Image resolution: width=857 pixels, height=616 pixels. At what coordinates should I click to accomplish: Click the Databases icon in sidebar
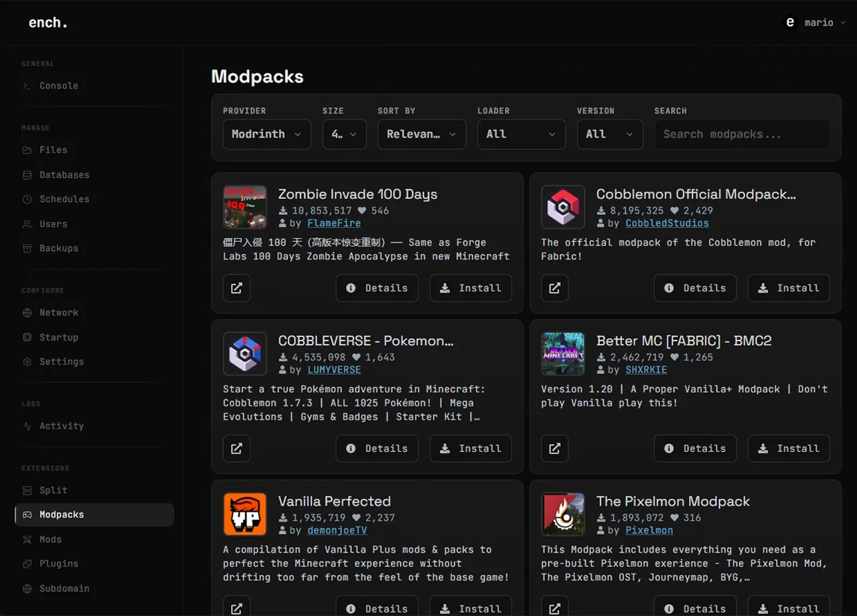[x=27, y=175]
